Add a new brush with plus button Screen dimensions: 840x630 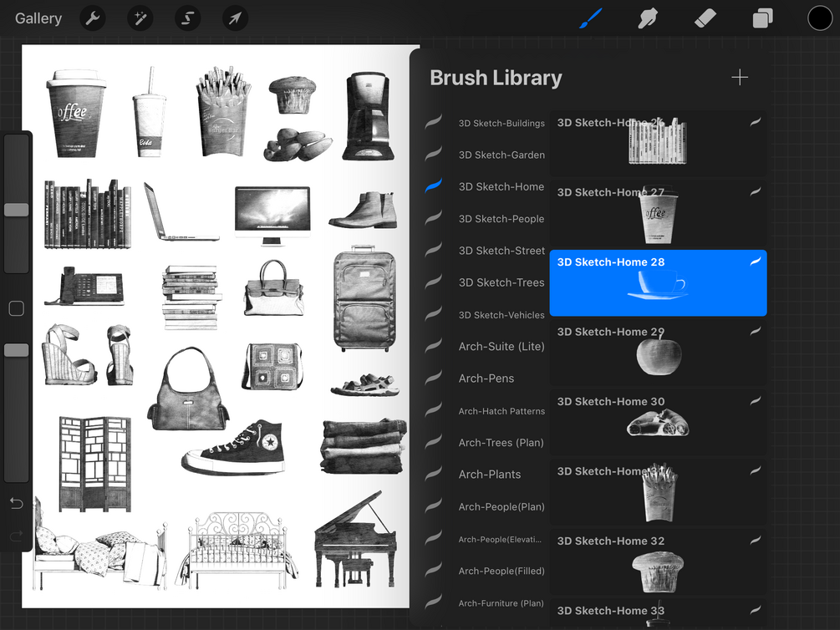point(740,78)
